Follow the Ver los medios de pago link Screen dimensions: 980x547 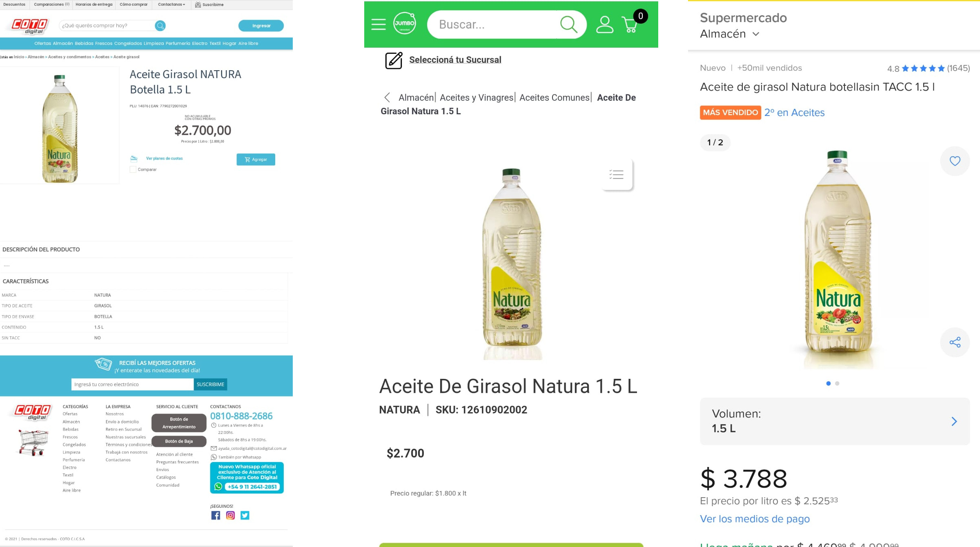[x=755, y=519]
